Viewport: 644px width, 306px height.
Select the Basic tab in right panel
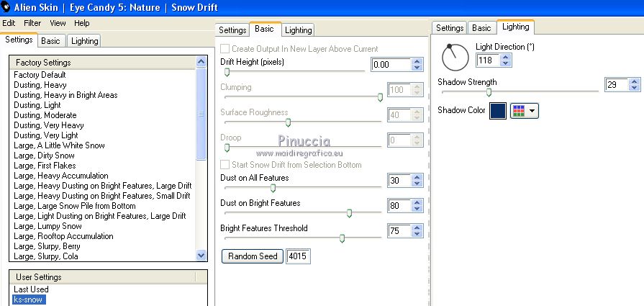coord(481,28)
